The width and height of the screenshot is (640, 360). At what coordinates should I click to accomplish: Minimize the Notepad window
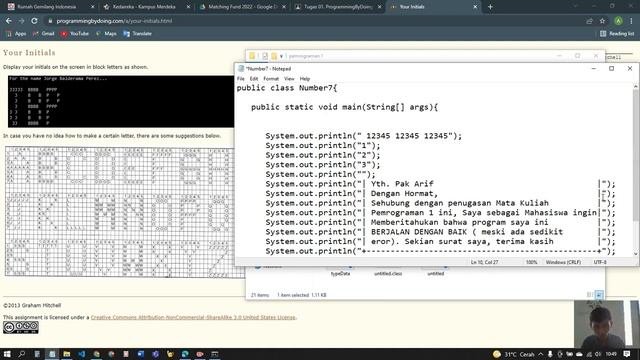tap(593, 69)
